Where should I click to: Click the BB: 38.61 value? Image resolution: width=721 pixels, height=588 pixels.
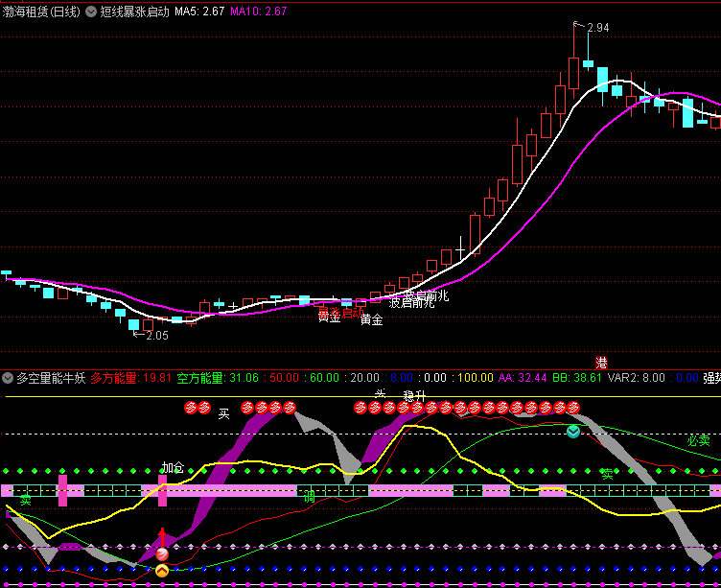577,378
